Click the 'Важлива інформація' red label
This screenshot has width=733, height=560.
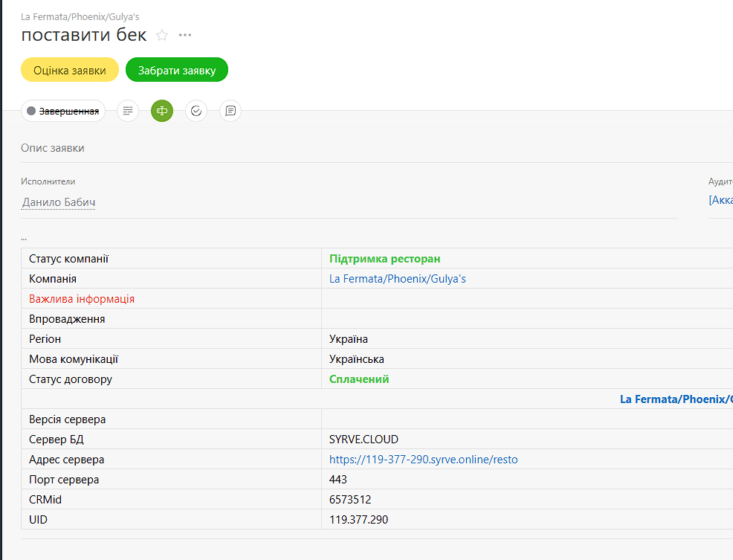[x=82, y=299]
